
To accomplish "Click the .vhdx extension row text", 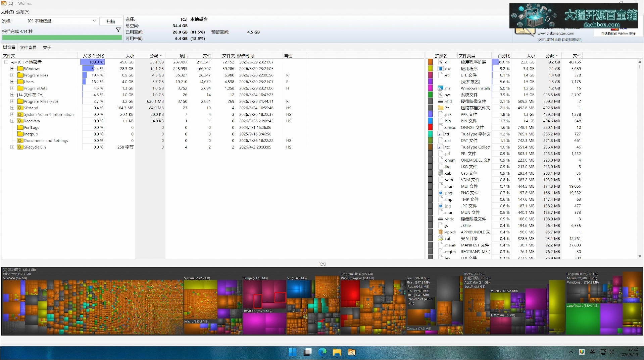I will click(x=449, y=219).
